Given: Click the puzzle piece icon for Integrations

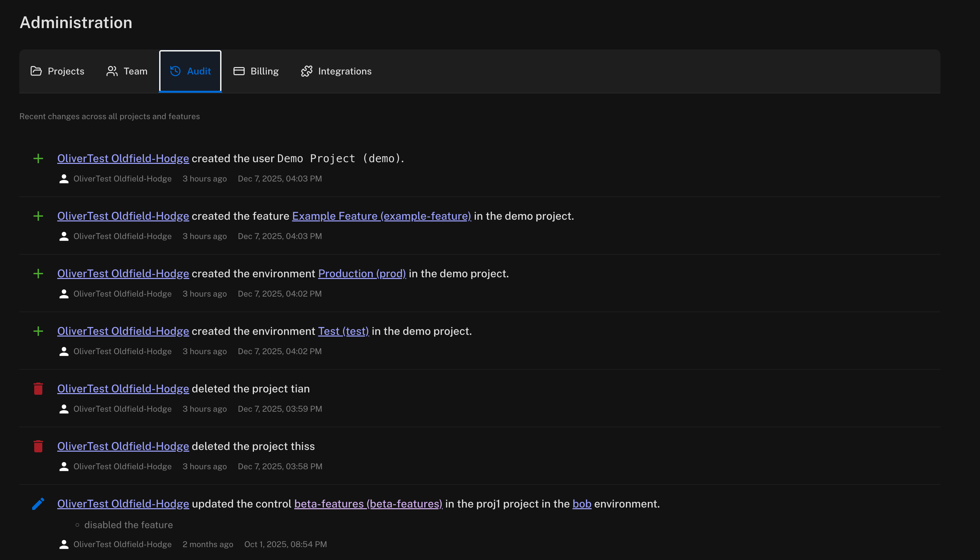Looking at the screenshot, I should tap(306, 71).
